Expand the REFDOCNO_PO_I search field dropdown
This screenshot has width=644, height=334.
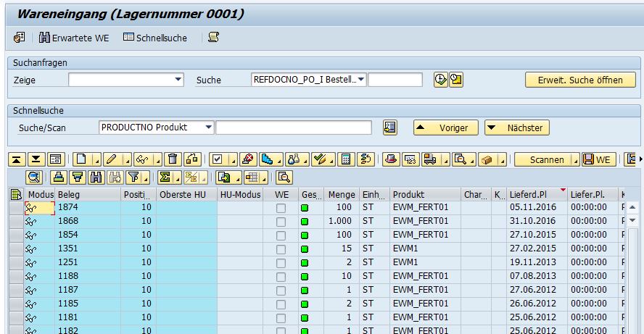point(361,80)
